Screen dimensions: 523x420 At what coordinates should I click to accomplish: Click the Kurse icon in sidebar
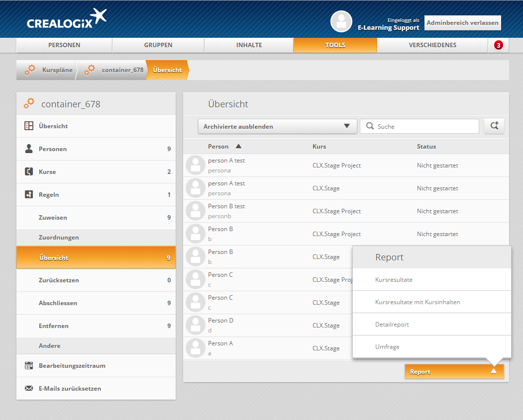click(29, 171)
